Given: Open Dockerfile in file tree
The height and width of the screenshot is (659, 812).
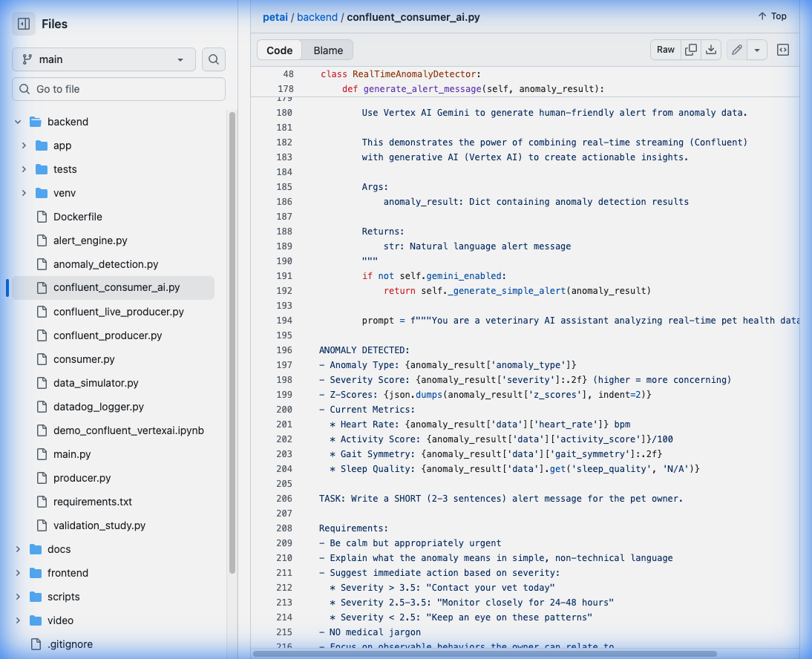Looking at the screenshot, I should click(x=78, y=217).
